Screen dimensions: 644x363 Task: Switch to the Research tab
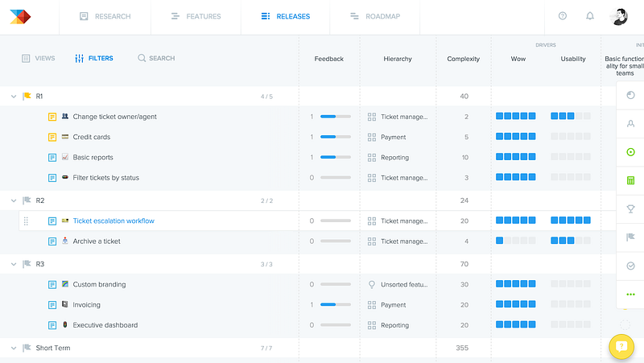click(105, 16)
